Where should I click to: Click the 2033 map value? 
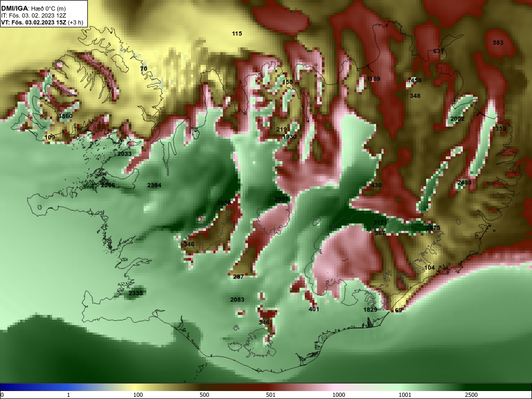click(x=124, y=154)
